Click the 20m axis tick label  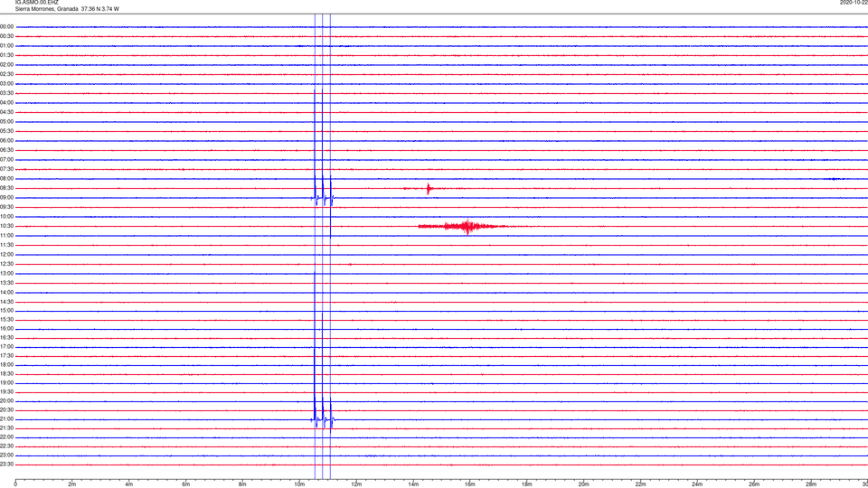tap(583, 484)
